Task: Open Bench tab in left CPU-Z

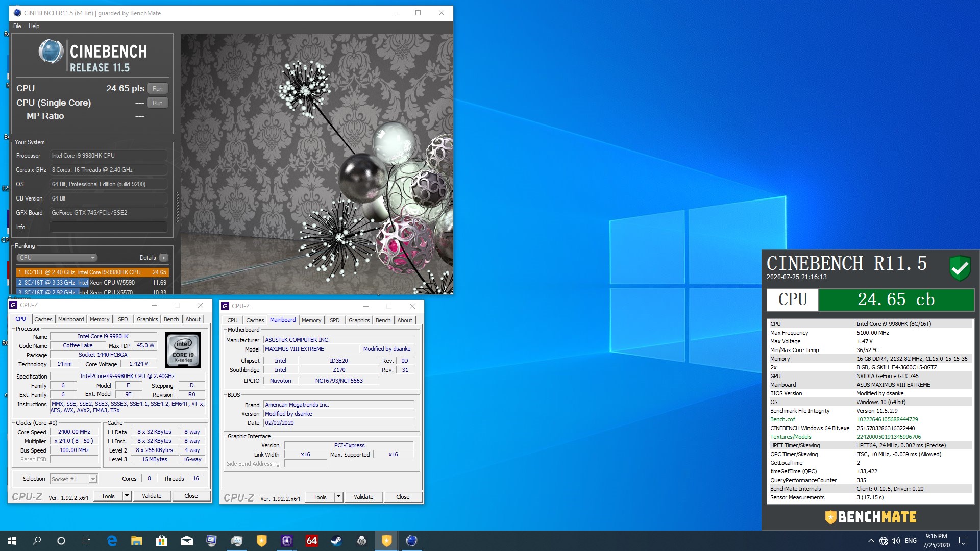Action: point(171,319)
